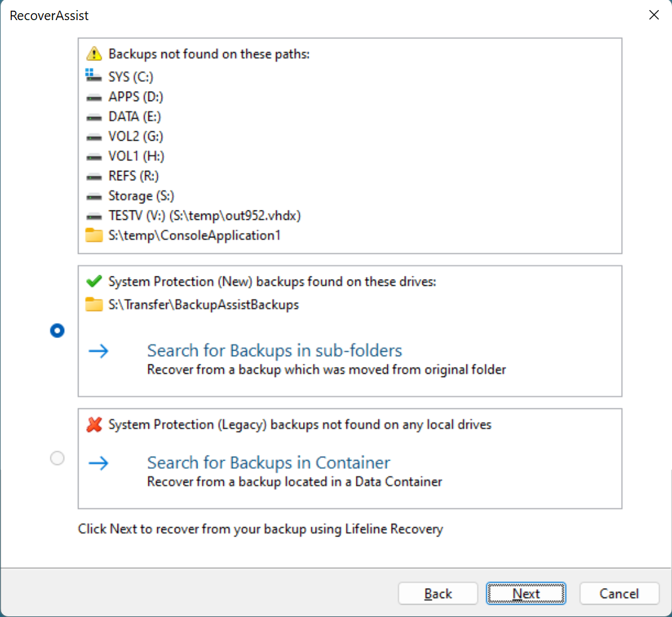Open Search for Backups in sub-folders link

(274, 351)
